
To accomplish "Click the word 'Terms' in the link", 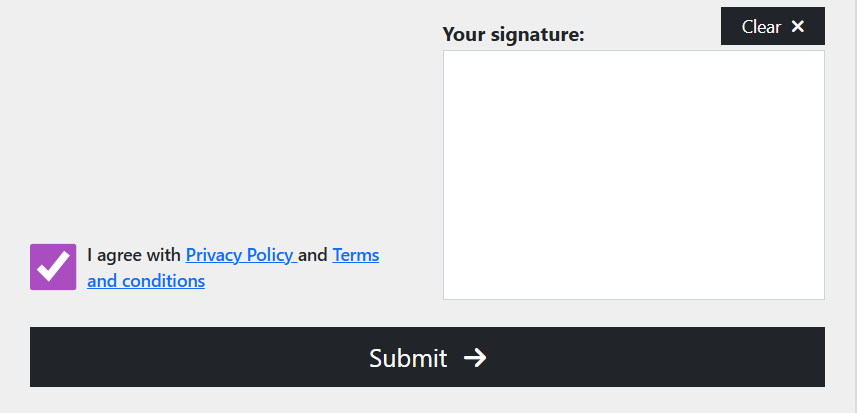I will 356,255.
